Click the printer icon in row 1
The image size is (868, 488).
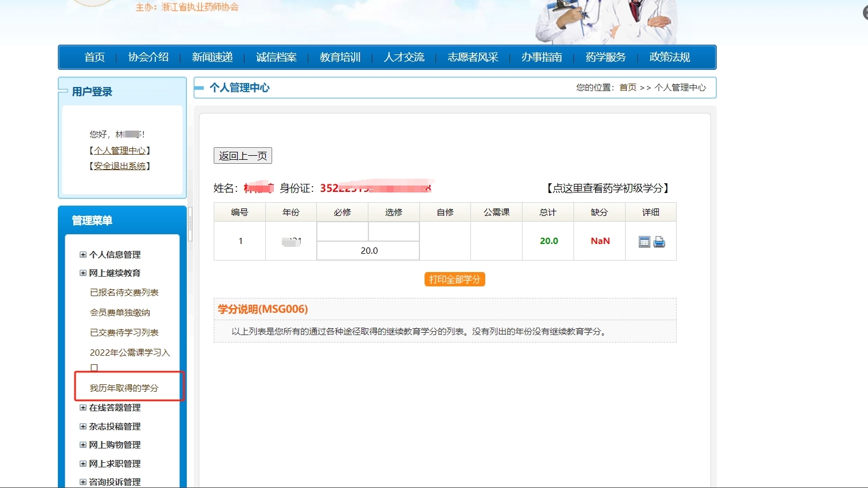659,242
